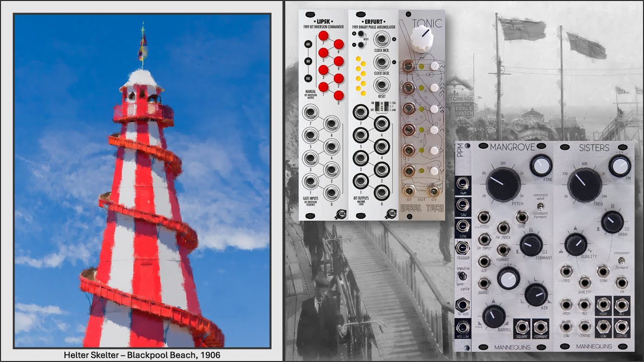The width and height of the screenshot is (644, 362).
Task: Click the GT output jack on TONIC
Action: (409, 191)
